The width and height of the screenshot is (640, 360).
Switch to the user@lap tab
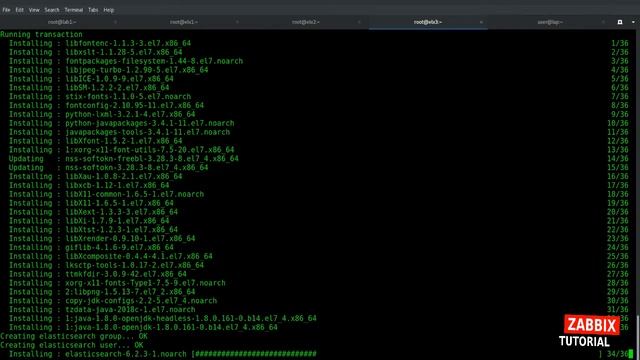pos(550,22)
